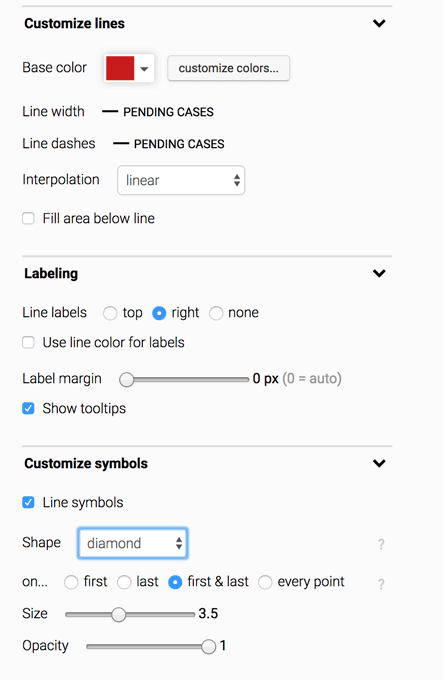Viewport: 443px width, 680px height.
Task: Choose every point symbol placement
Action: [x=265, y=582]
